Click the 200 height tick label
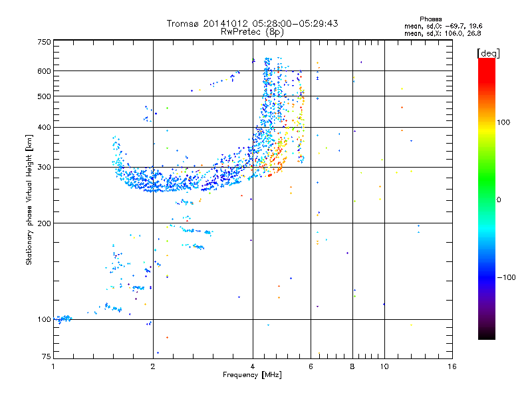 (x=44, y=223)
